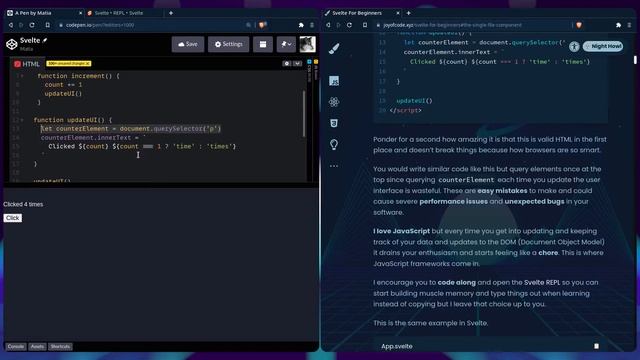
Task: Open extensions puzzle icon in right browser
Action: click(x=618, y=25)
